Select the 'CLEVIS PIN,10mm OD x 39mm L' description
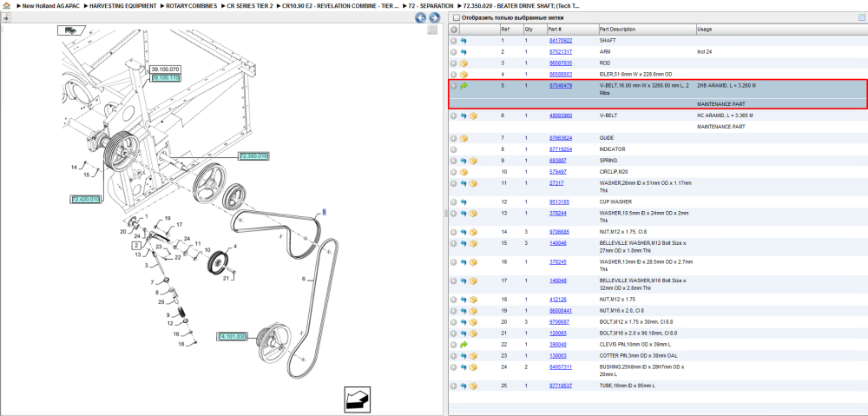 pos(636,345)
